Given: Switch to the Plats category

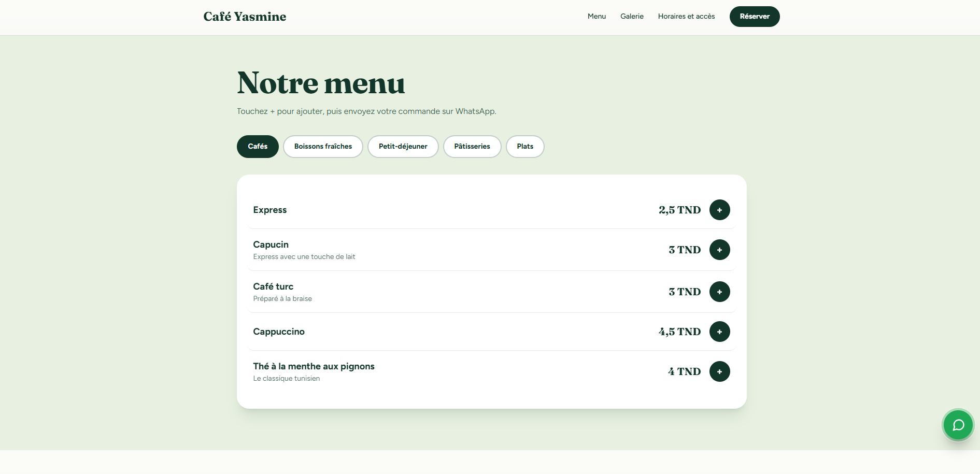Looking at the screenshot, I should [x=525, y=147].
